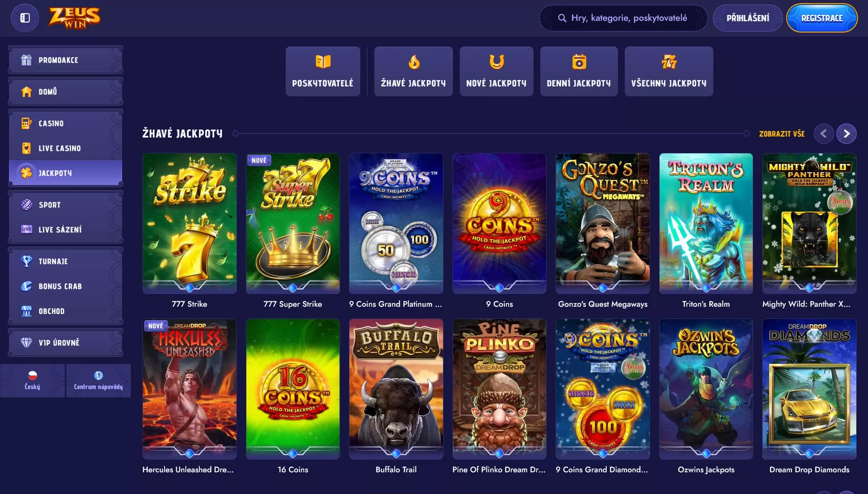Viewport: 868px width, 494px height.
Task: Open Centrum nápovědy help button
Action: (99, 380)
